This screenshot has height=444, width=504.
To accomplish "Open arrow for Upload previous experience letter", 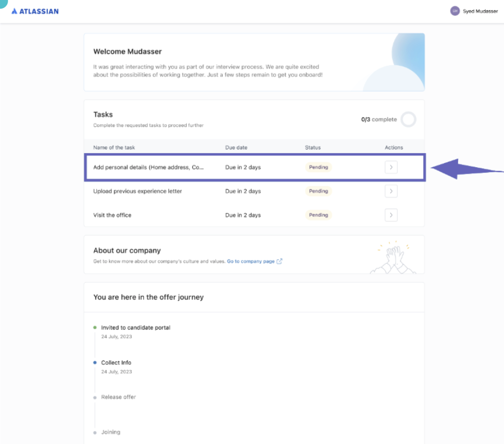I will click(391, 191).
